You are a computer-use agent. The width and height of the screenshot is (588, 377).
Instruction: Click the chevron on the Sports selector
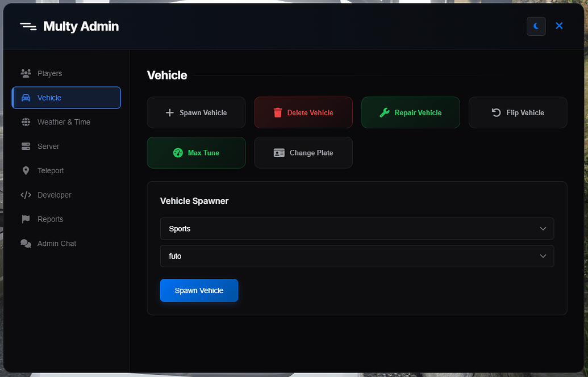(543, 228)
